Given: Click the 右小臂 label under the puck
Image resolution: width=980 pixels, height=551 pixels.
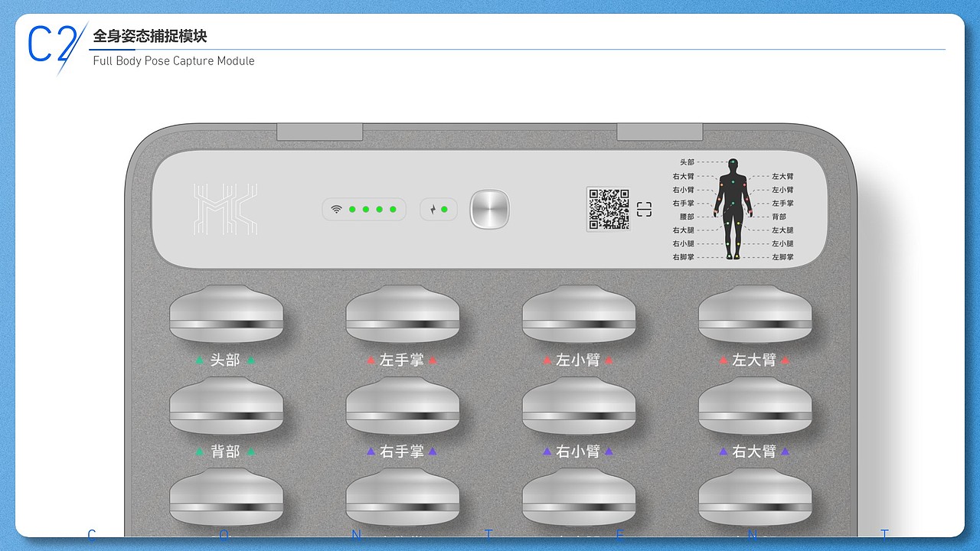Looking at the screenshot, I should click(x=578, y=452).
